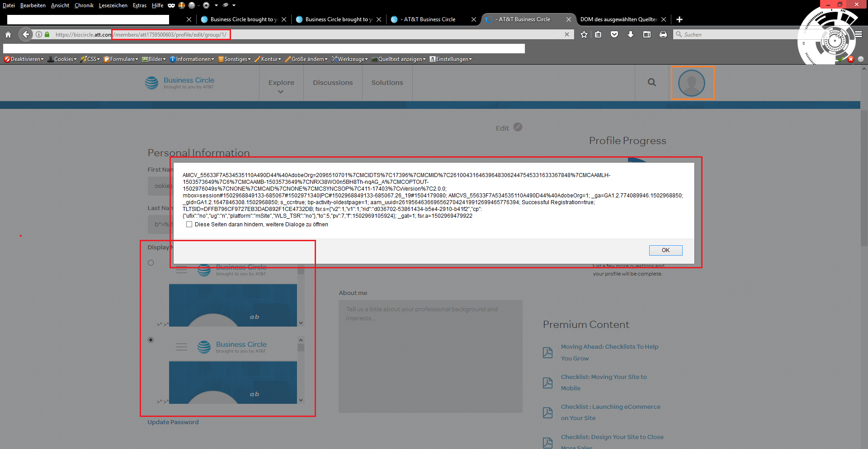
Task: Click the red error icon on the developer toolbar
Action: [851, 59]
